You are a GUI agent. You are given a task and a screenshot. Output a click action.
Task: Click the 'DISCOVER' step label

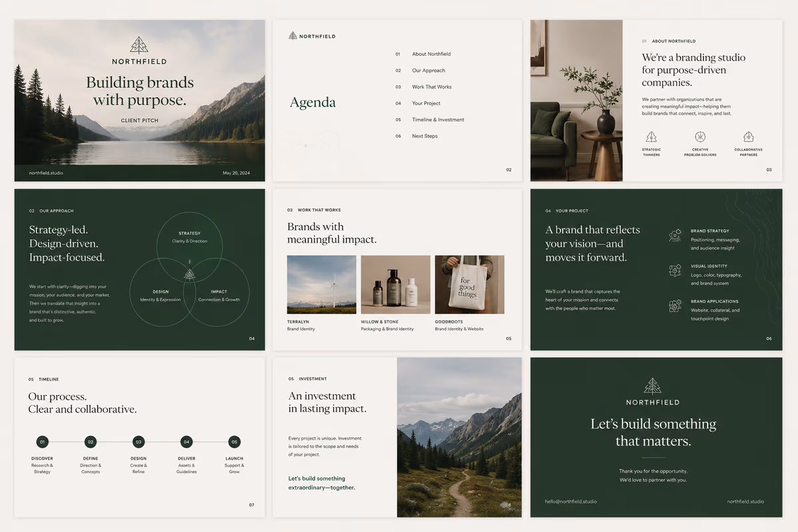pos(43,459)
